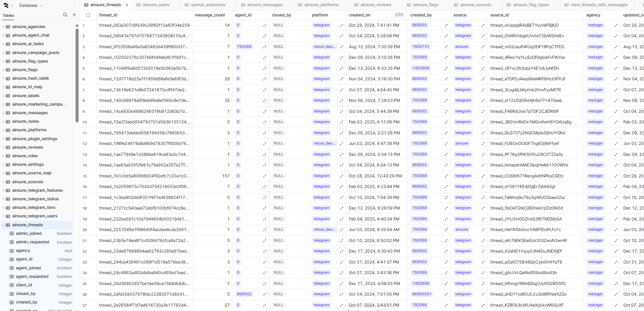This screenshot has height=311, width=644.
Task: Click the UTC badge in created_on header
Action: tap(399, 15)
